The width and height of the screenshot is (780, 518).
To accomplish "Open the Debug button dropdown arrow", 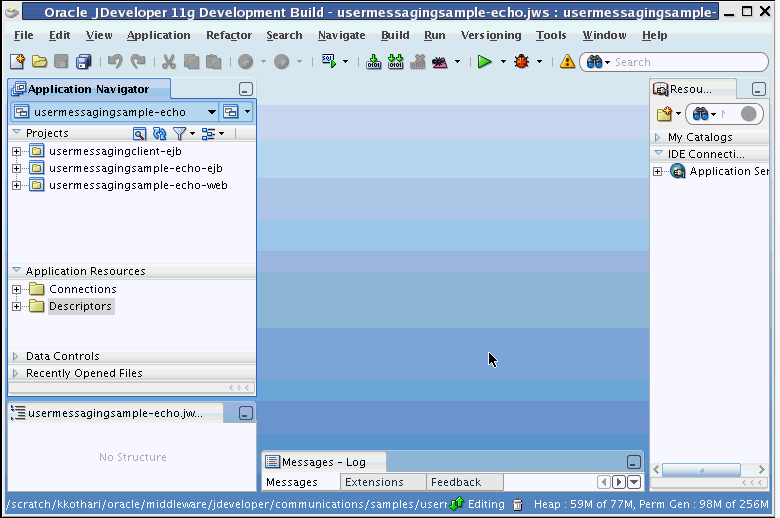I will tap(539, 62).
